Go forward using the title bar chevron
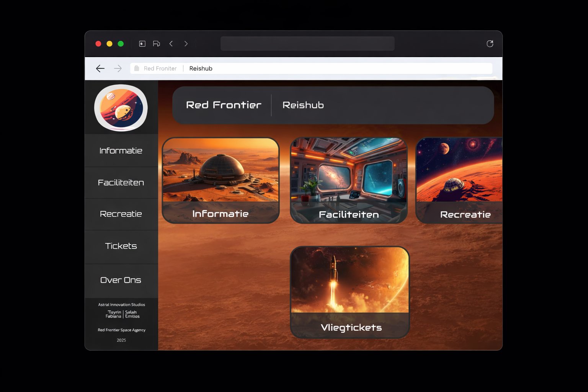588x392 pixels. [x=186, y=44]
